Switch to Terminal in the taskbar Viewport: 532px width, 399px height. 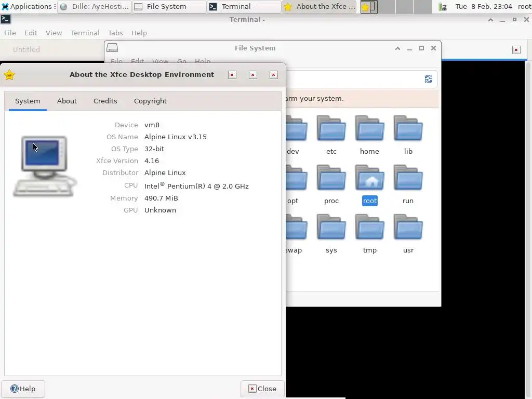coord(244,6)
